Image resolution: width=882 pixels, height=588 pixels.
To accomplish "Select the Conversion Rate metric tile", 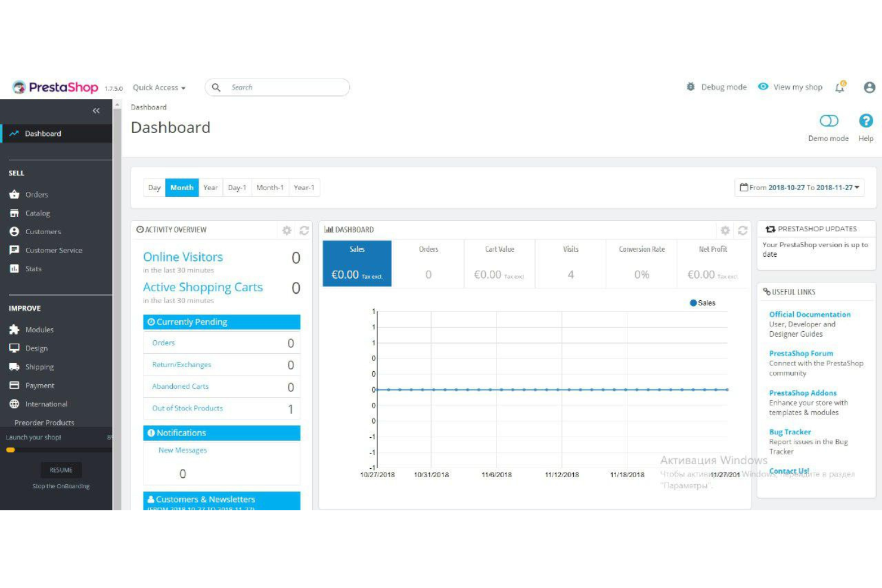I will point(641,263).
